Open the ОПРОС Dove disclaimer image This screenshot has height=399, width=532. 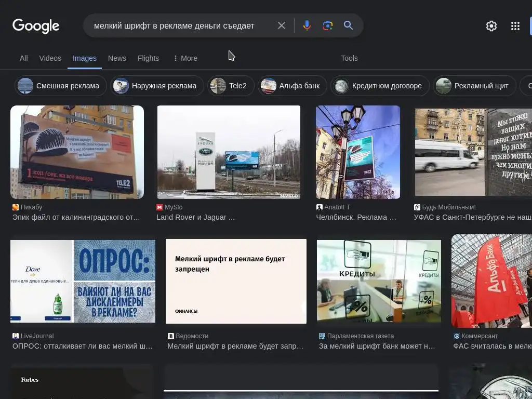83,281
